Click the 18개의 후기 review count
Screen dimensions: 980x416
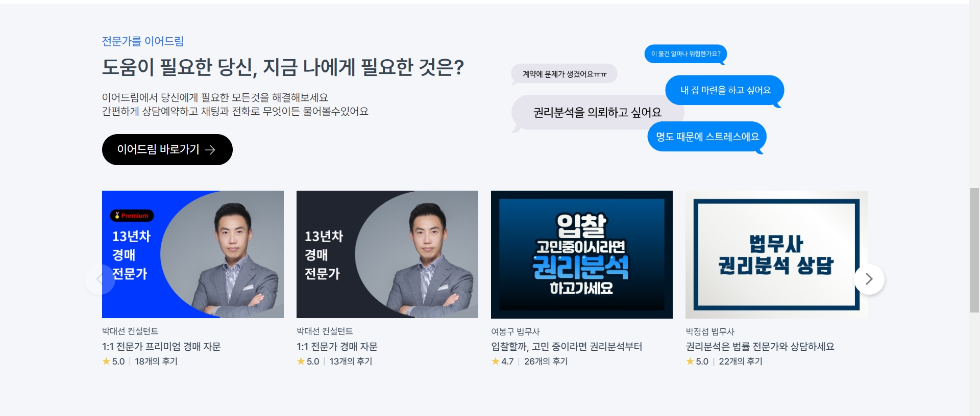[156, 361]
